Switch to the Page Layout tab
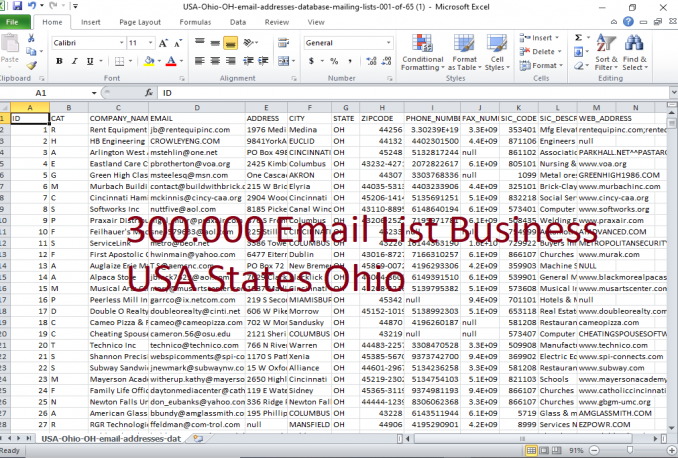 pyautogui.click(x=138, y=21)
